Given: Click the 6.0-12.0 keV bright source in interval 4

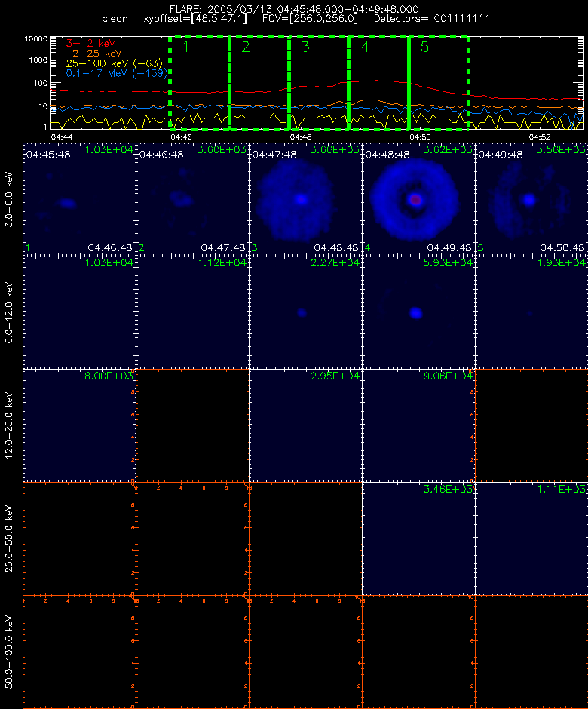Looking at the screenshot, I should click(x=416, y=312).
